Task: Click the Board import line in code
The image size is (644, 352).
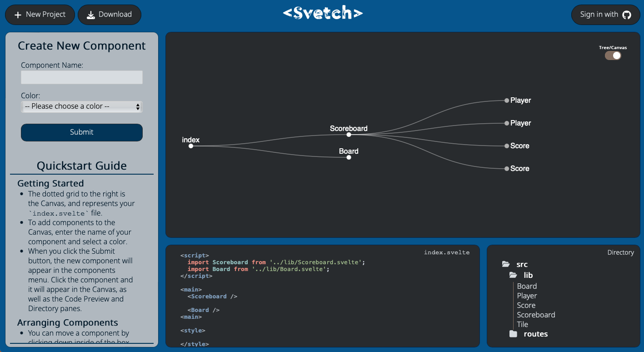Action: point(258,269)
